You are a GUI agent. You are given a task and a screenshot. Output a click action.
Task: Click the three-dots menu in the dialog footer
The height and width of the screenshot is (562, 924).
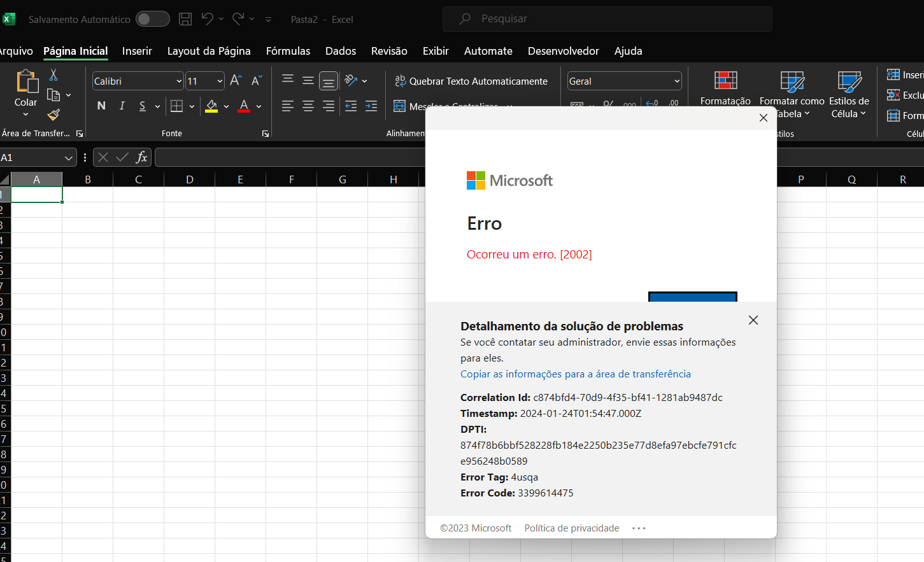(639, 528)
